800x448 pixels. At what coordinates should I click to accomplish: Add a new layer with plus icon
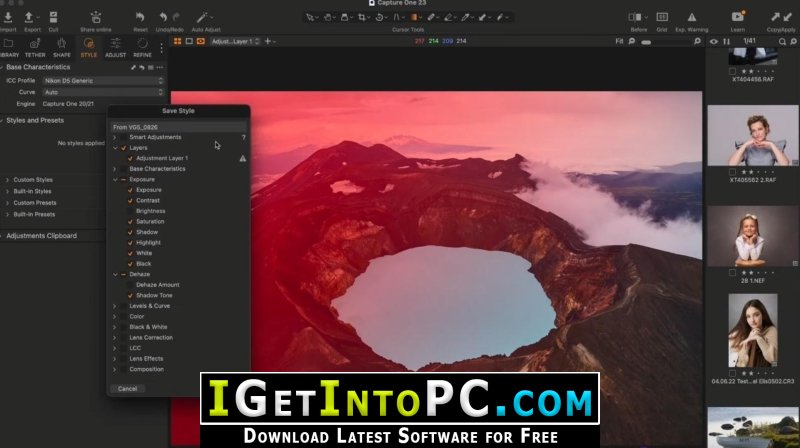[267, 41]
